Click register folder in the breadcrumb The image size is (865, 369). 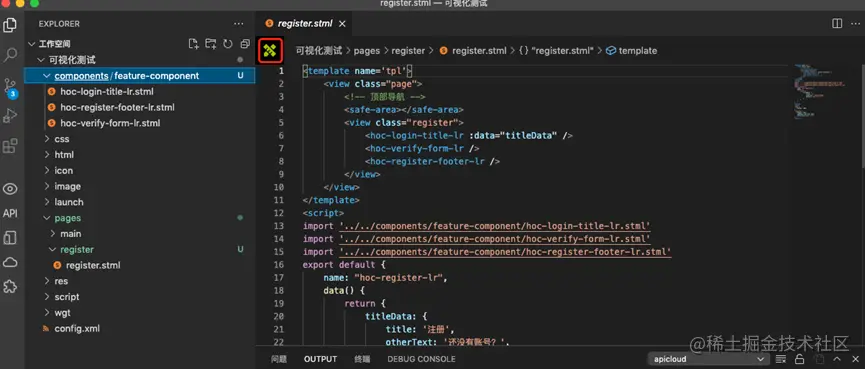point(408,51)
